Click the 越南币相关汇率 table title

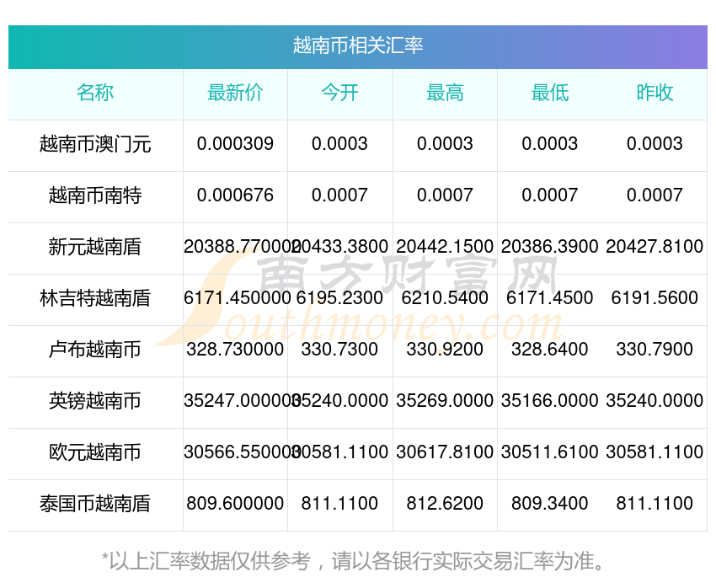(357, 45)
